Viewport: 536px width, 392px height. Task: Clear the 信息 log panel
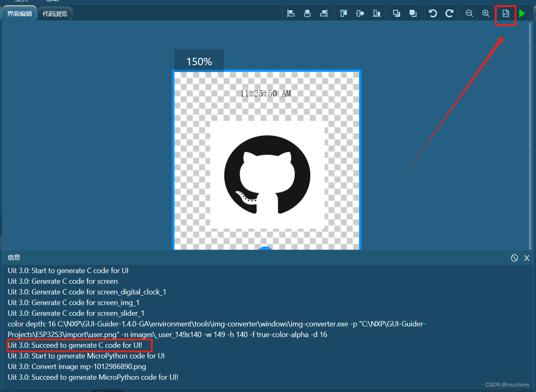coord(514,258)
